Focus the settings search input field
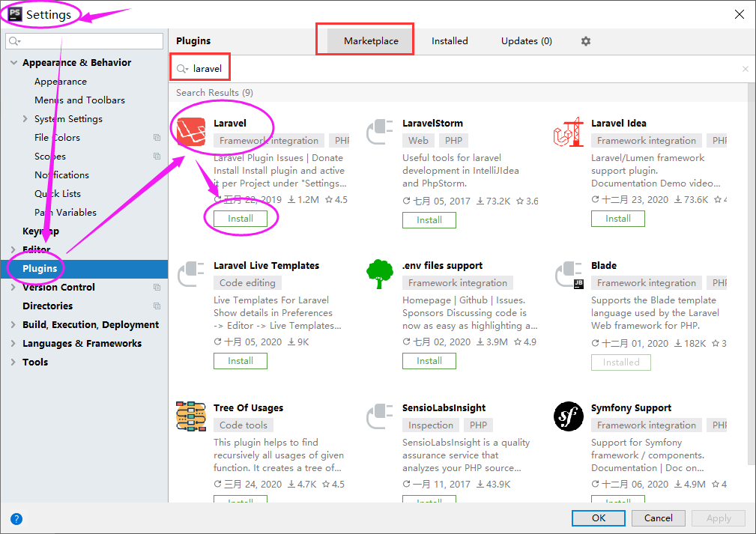Screen dimensions: 756x534 pos(85,41)
